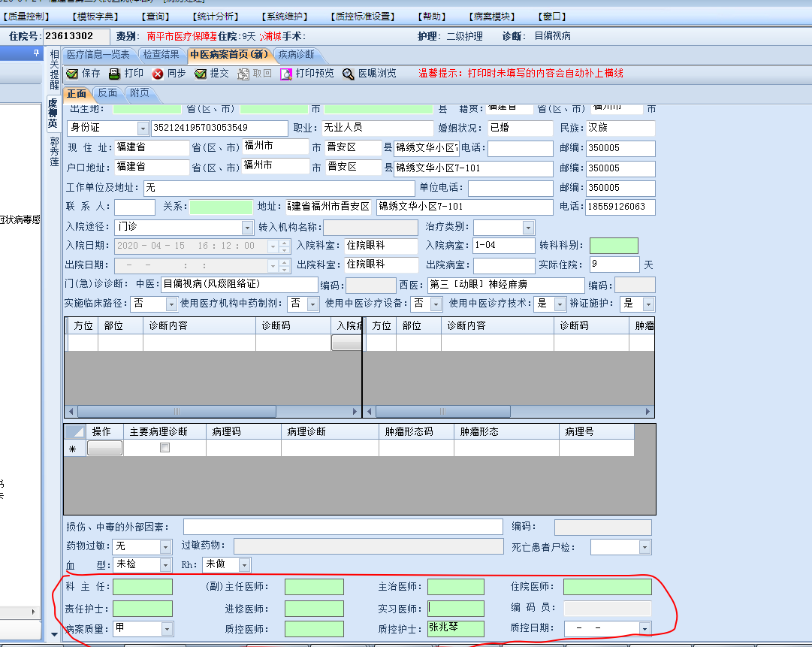Screen dimensions: 812x647
Task: Open the 辨证施护 dropdown
Action: tap(648, 304)
